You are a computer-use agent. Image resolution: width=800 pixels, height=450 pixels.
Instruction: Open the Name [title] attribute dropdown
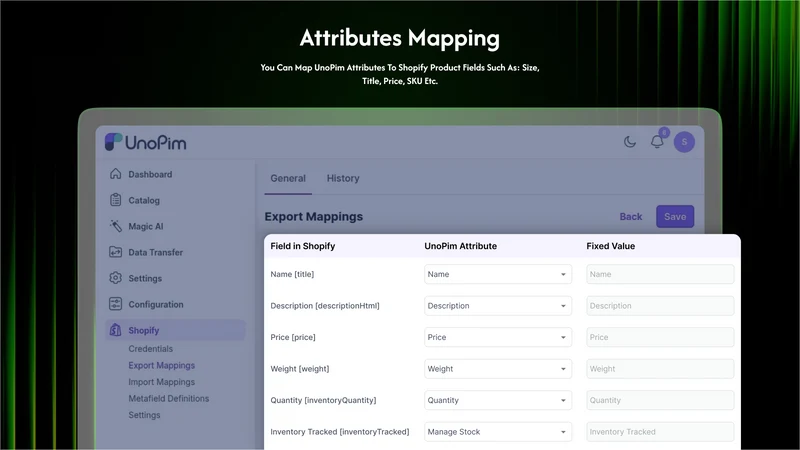[x=497, y=274]
